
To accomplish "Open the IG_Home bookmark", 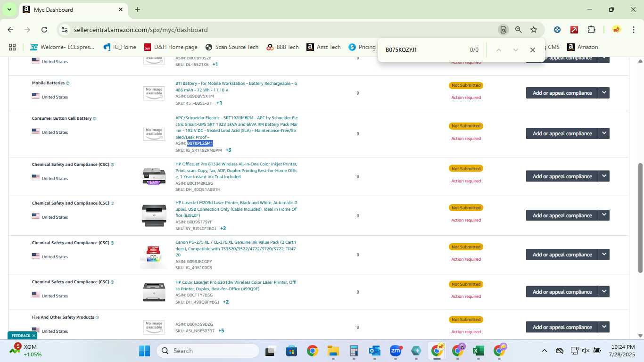I will (119, 47).
